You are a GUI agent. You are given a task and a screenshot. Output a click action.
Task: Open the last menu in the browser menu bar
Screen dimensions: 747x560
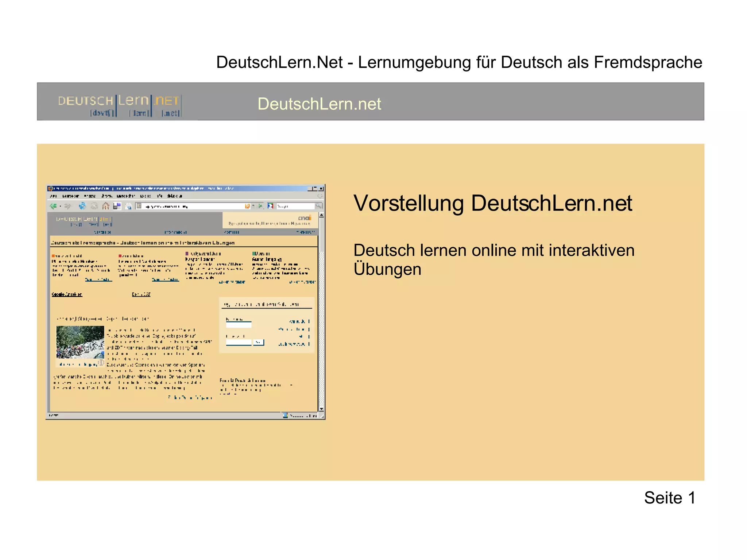click(174, 196)
